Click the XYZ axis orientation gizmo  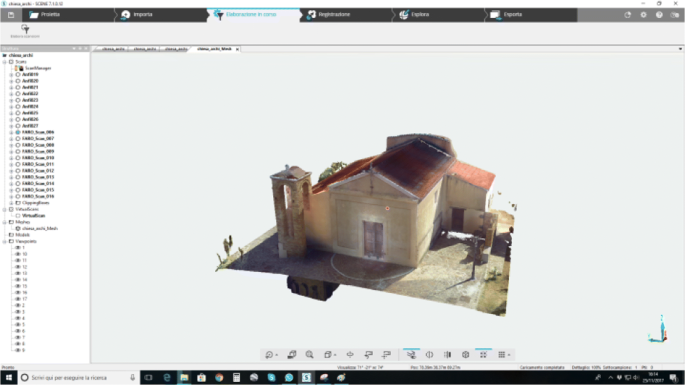coord(659,329)
